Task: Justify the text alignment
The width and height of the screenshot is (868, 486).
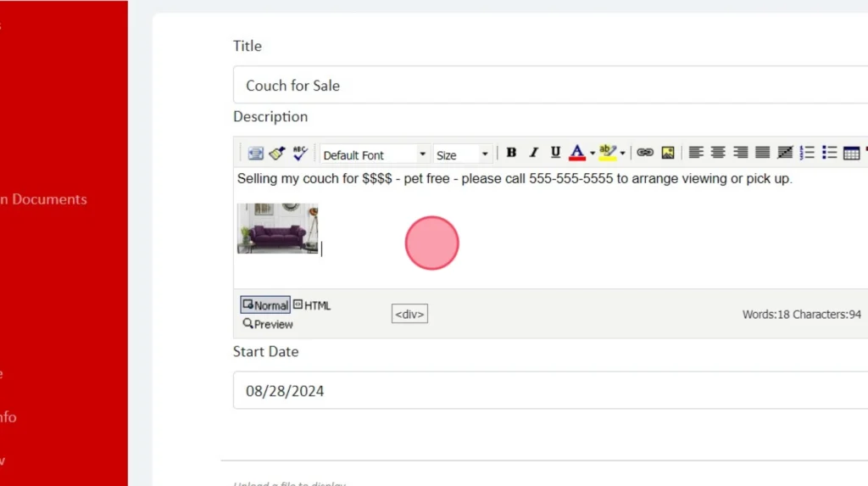Action: tap(762, 153)
